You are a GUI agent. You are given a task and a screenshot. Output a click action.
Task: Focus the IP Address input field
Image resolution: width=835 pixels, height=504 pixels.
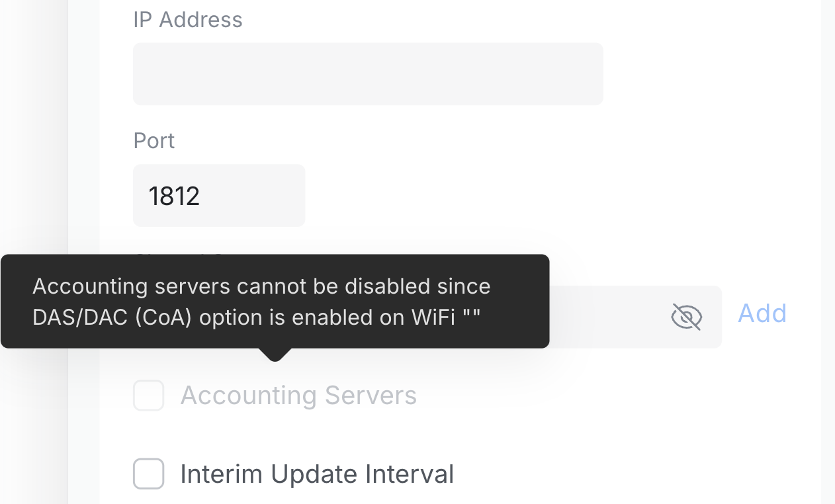point(368,74)
